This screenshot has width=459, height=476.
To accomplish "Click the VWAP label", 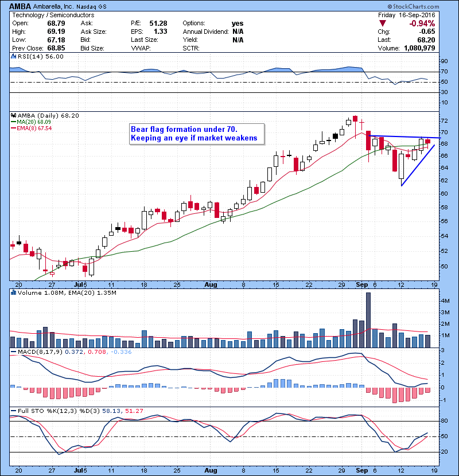I will coord(141,48).
